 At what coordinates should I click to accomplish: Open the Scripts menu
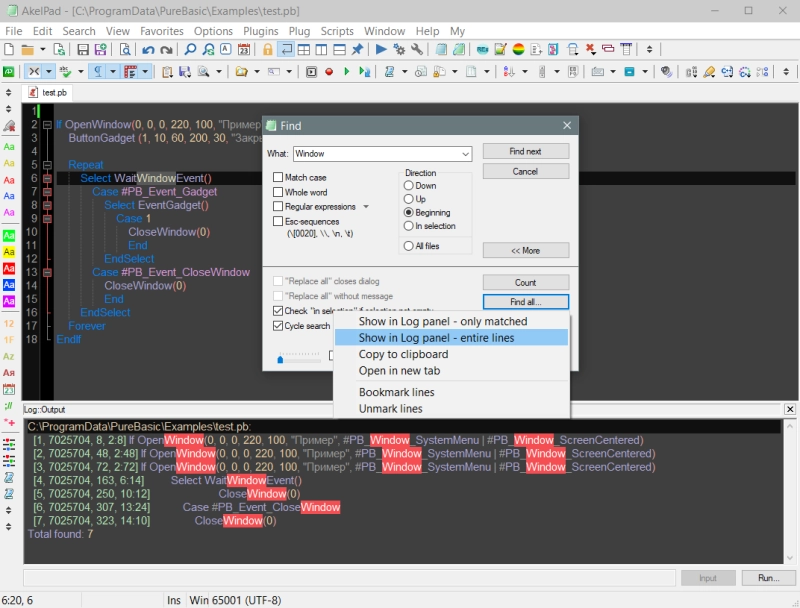tap(337, 31)
